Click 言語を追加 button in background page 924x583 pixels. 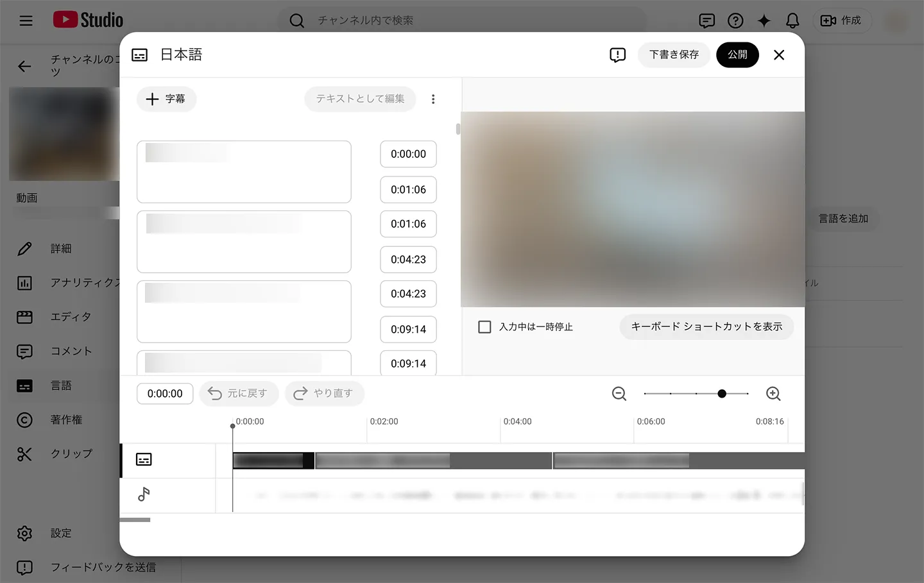pyautogui.click(x=843, y=219)
